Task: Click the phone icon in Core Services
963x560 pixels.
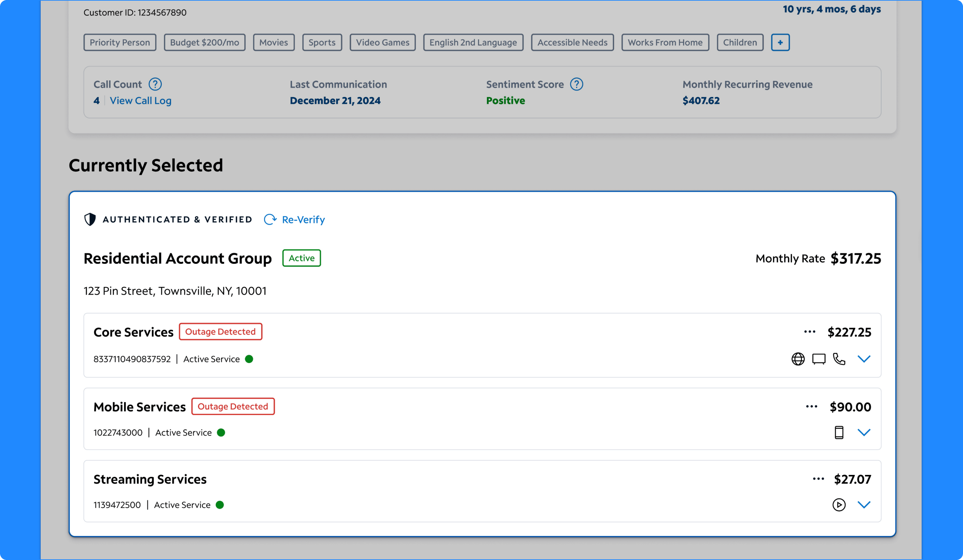Action: point(839,359)
